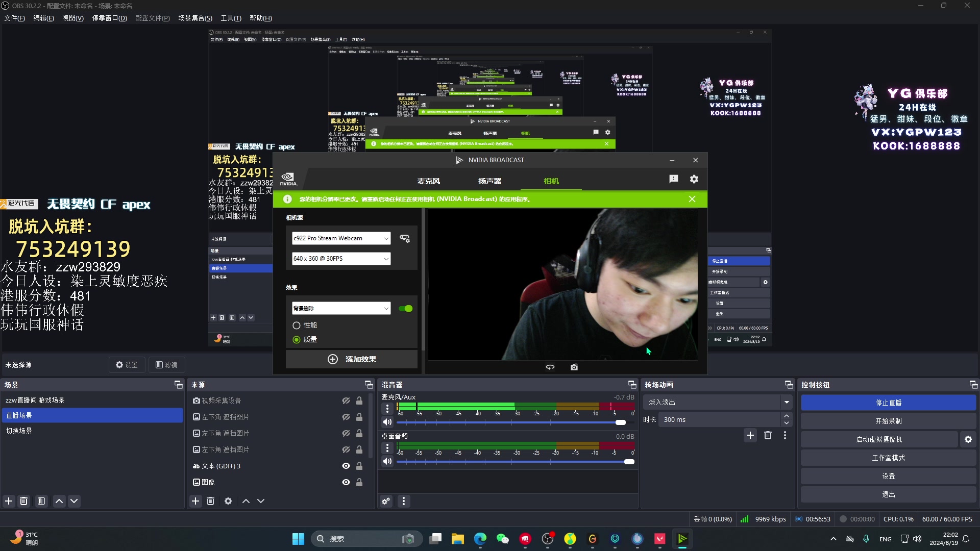Screen dimensions: 980x551
Task: Open transition options three-dot menu
Action: [x=785, y=435]
